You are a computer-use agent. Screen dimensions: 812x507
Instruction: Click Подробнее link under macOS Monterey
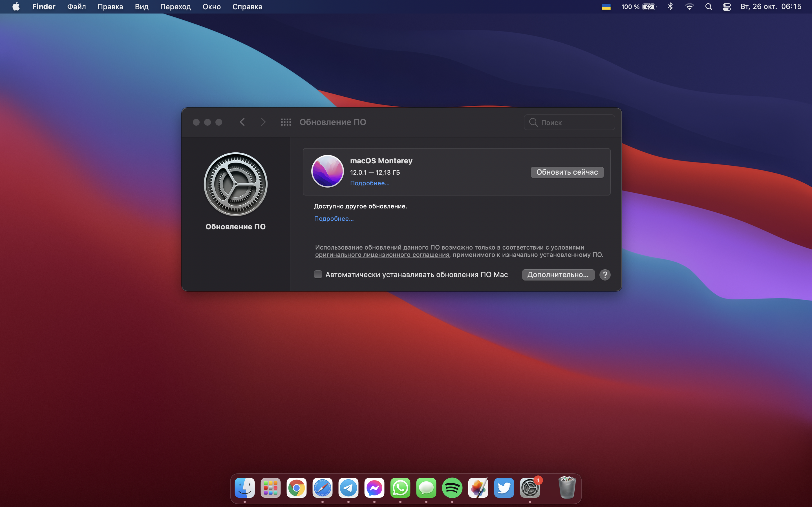pos(369,183)
